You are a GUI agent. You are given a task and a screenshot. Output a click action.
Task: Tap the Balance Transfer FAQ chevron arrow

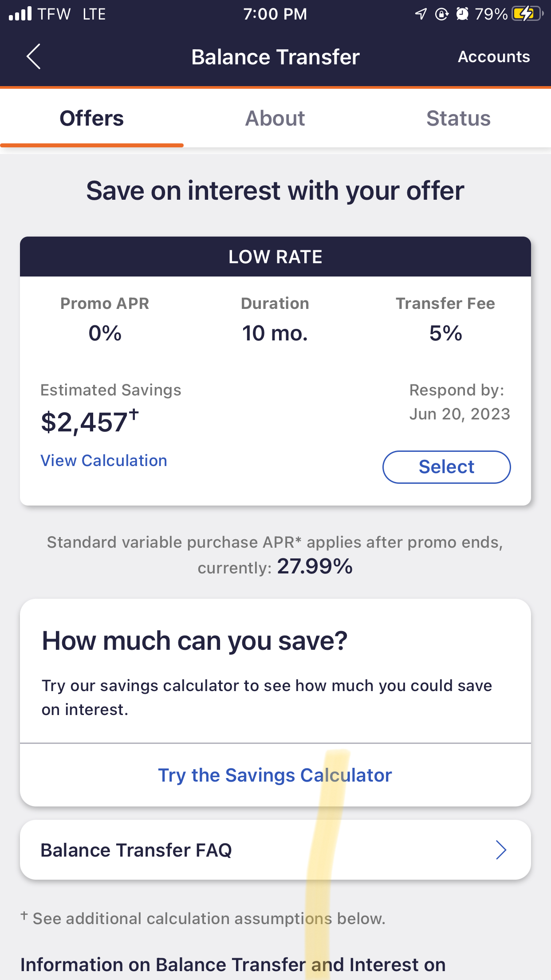coord(501,850)
